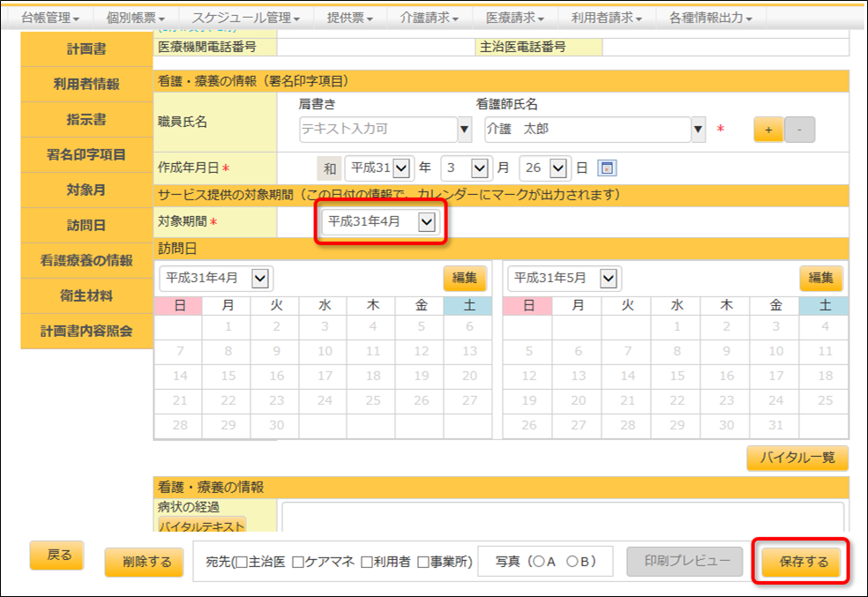Add staff row with the + button
868x597 pixels.
click(768, 130)
